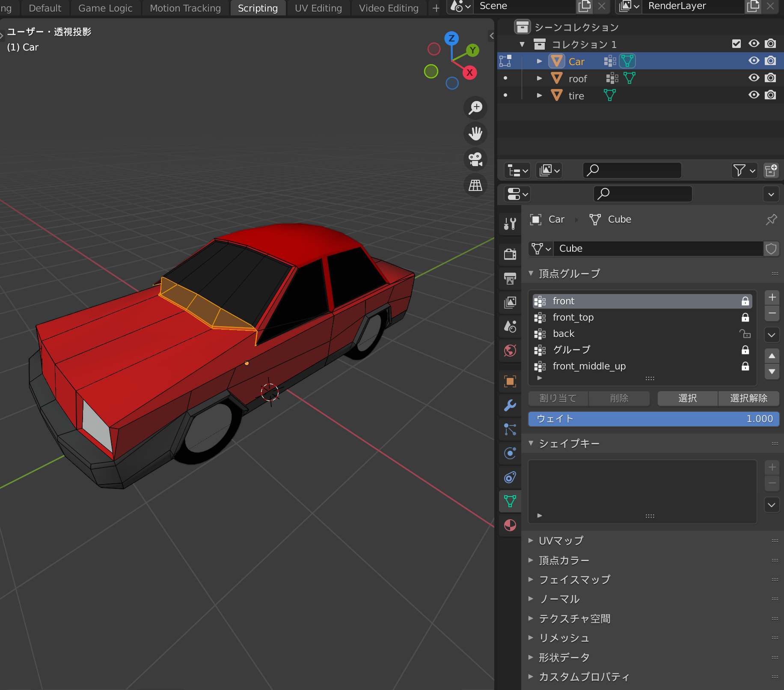The width and height of the screenshot is (784, 690).
Task: Open the Material properties tab icon
Action: click(510, 525)
